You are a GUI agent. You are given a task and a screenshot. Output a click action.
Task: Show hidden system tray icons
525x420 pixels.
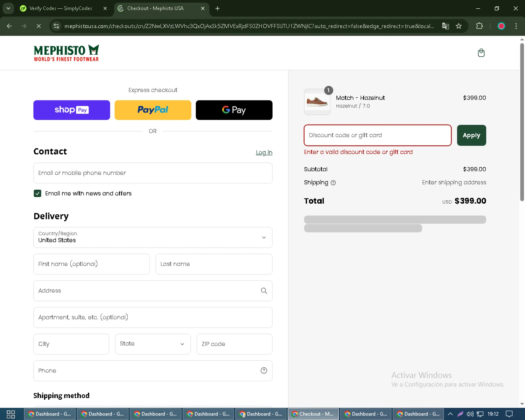coord(450,414)
